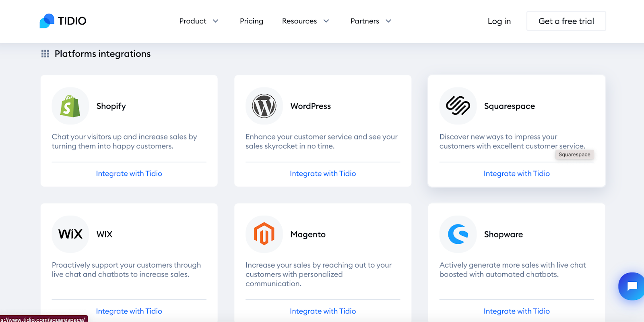Click the Shopware description 'Actively generate more sales'
Image resolution: width=644 pixels, height=322 pixels.
[513, 270]
